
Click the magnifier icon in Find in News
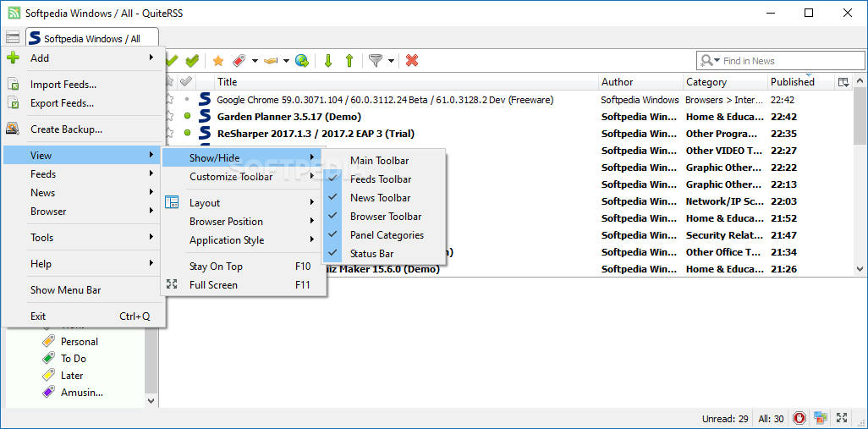pyautogui.click(x=707, y=61)
